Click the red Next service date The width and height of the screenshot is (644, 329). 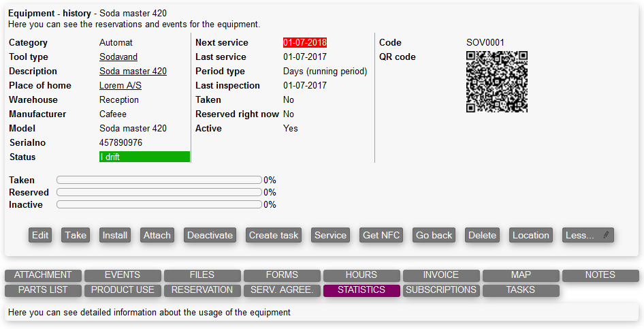click(x=305, y=43)
